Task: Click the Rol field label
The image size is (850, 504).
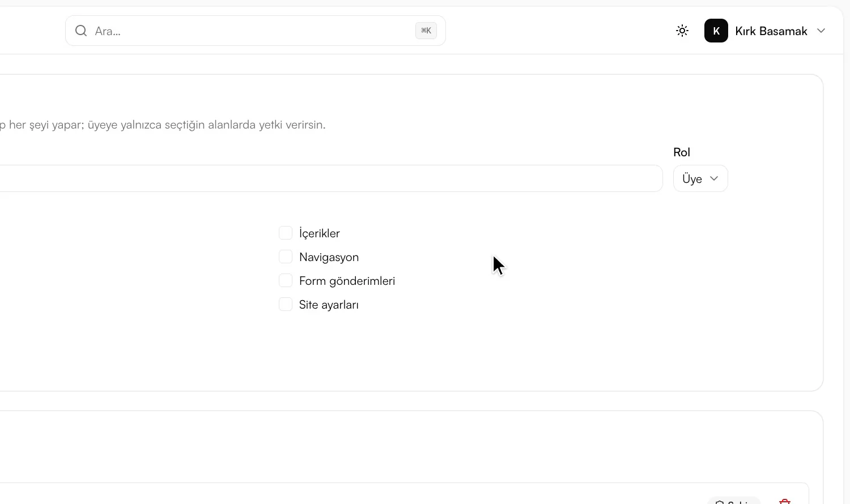Action: [x=682, y=152]
